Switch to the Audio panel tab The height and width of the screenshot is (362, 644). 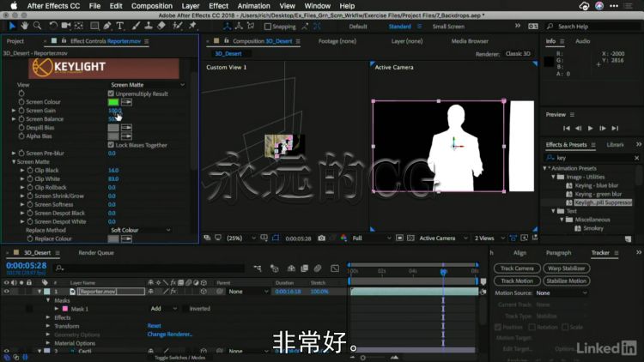[x=582, y=41]
